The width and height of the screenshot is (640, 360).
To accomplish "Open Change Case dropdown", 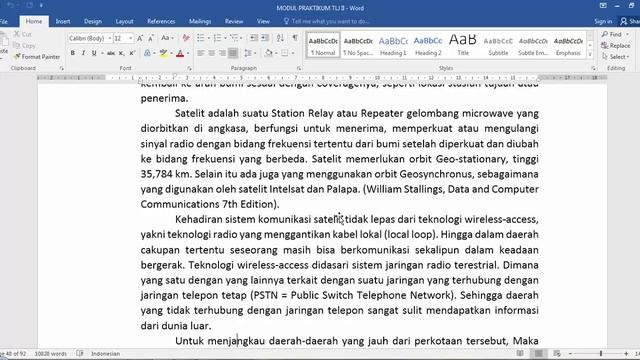I will click(x=167, y=38).
